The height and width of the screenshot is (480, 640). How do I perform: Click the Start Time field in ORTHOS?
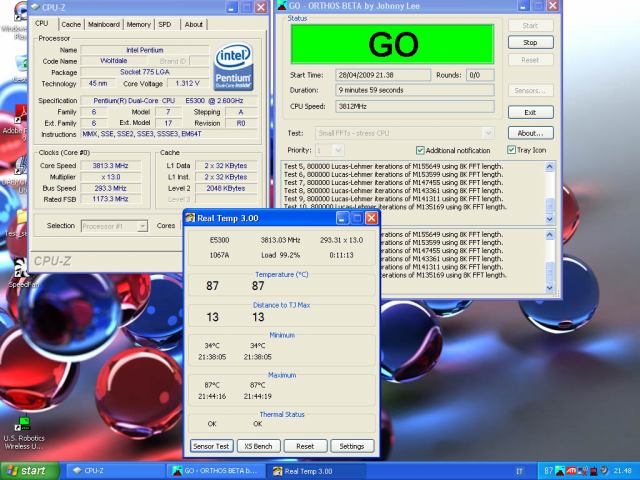point(383,75)
